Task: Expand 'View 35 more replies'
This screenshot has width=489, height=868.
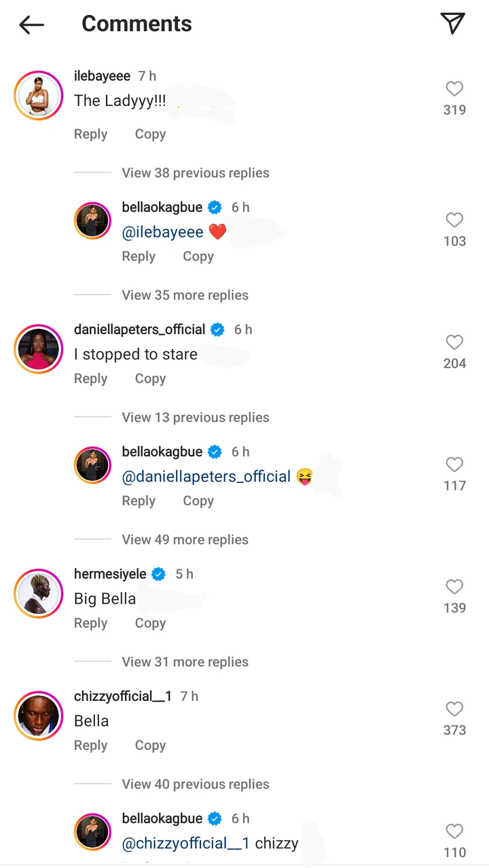Action: coord(185,295)
